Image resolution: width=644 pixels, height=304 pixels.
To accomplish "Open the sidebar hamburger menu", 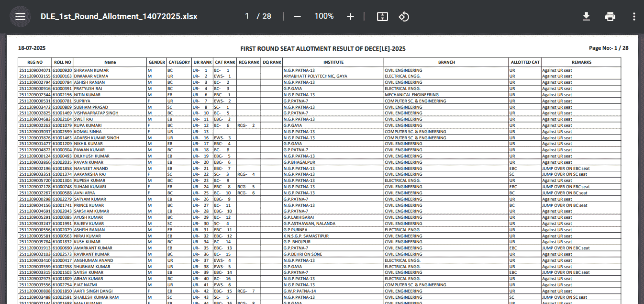I will coord(20,16).
